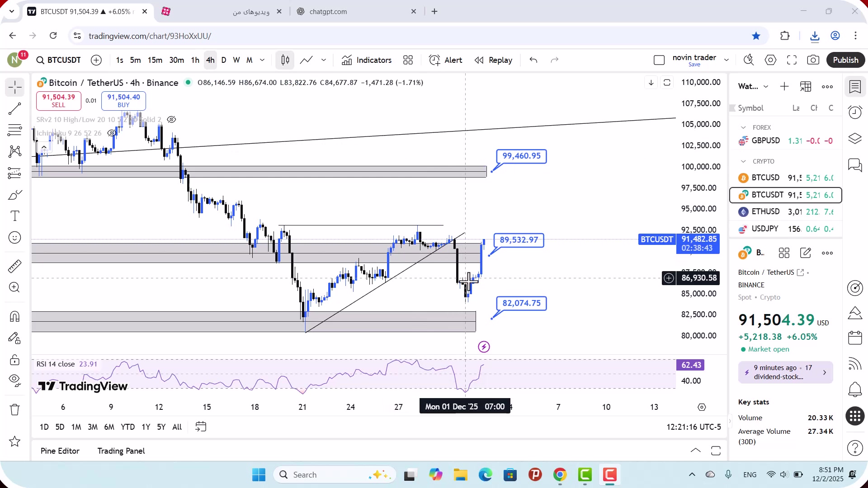Expand the bottom panel chevron
The image size is (868, 488).
click(696, 451)
